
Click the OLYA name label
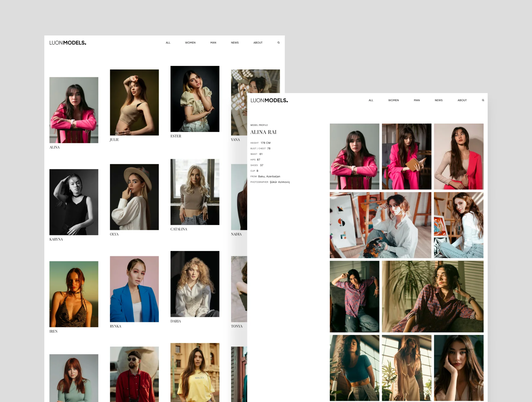[x=114, y=234]
